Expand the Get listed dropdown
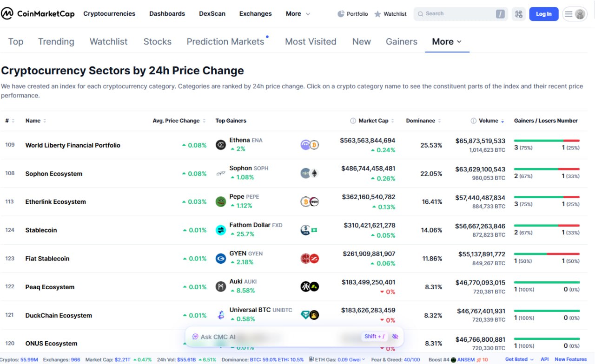This screenshot has height=364, width=595. (x=519, y=359)
